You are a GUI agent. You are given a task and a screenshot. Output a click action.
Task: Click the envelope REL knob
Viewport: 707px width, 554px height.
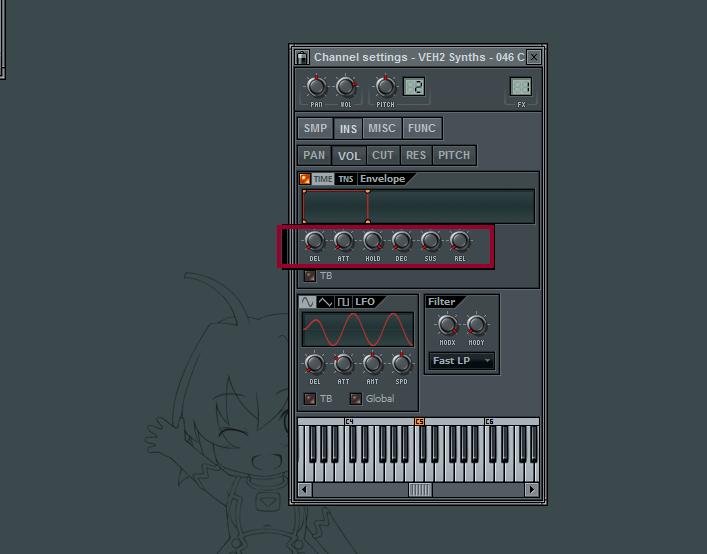point(460,241)
